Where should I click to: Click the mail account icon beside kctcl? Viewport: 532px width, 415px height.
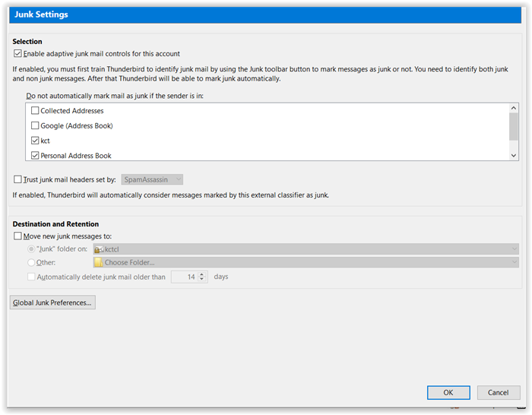click(x=98, y=249)
